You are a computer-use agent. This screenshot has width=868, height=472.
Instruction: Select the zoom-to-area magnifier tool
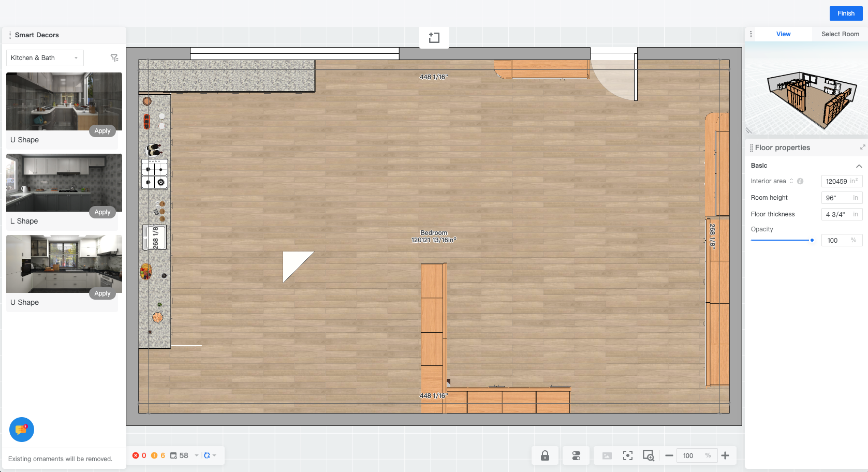click(648, 455)
